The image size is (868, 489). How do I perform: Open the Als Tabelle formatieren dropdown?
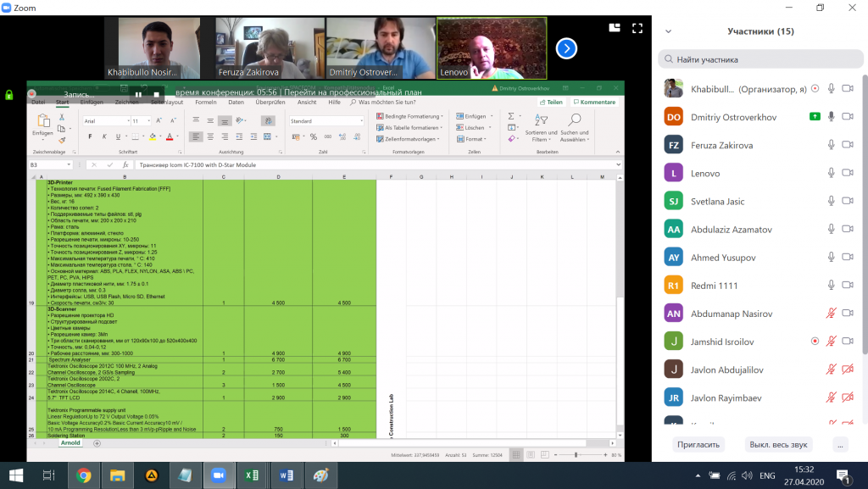coord(409,128)
